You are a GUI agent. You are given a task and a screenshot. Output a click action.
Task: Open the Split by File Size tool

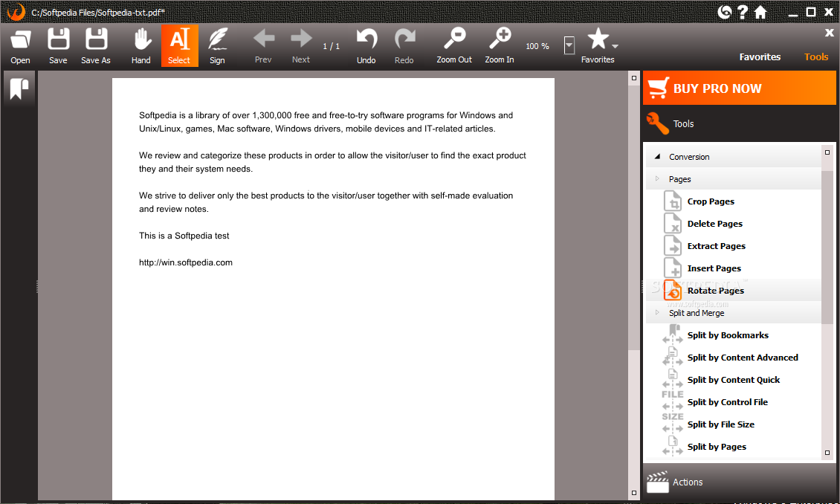click(733, 424)
